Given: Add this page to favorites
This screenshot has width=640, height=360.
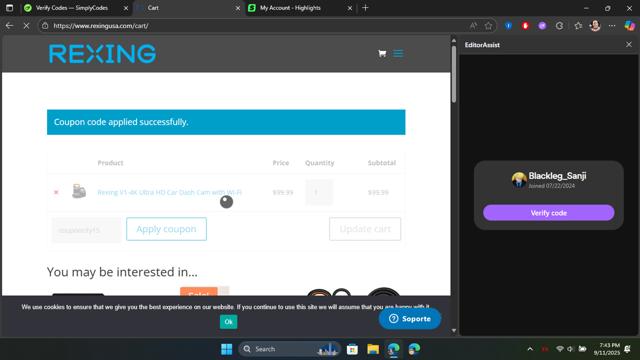Looking at the screenshot, I should [x=489, y=26].
